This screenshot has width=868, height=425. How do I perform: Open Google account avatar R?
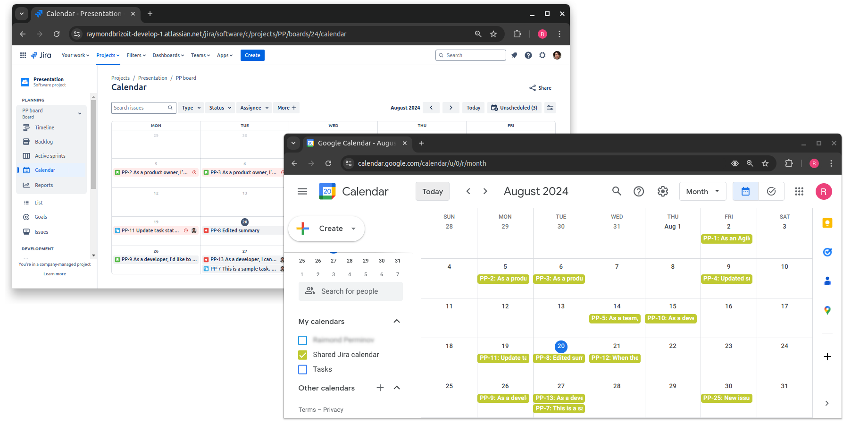(824, 191)
